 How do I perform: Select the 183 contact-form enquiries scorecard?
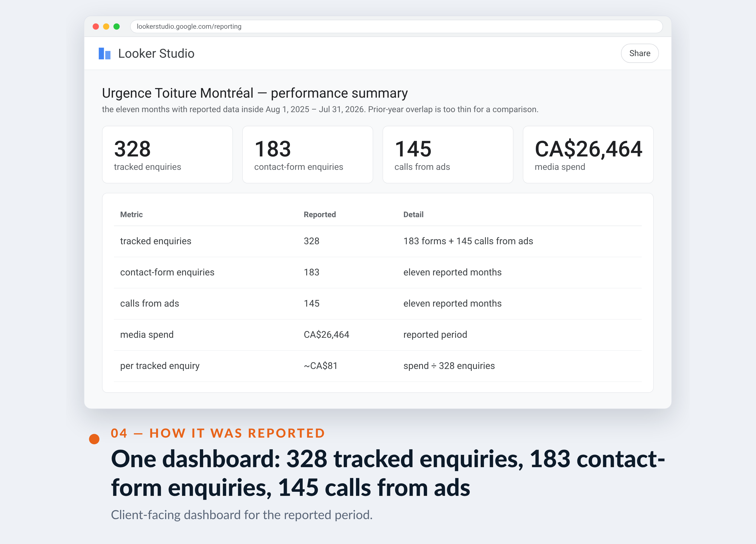307,155
